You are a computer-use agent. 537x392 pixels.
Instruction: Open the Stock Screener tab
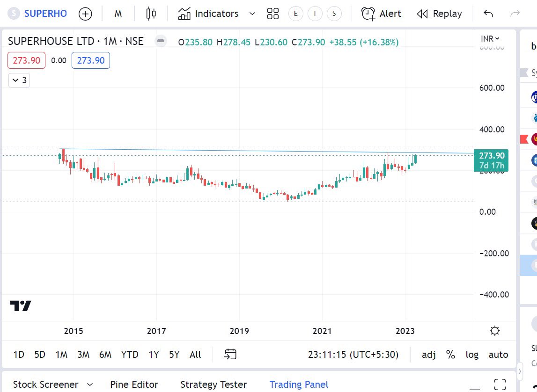click(x=45, y=385)
